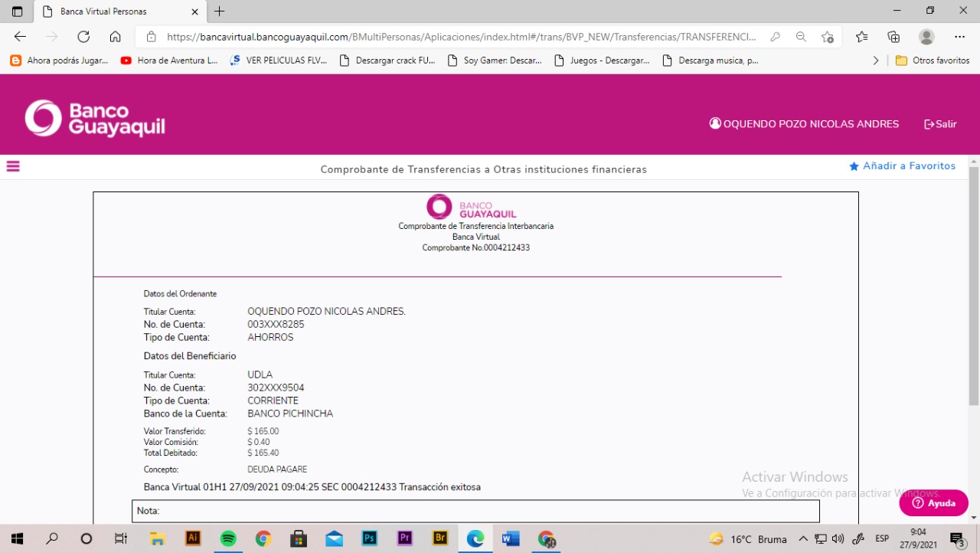The image size is (980, 553).
Task: Open the browser zoom out icon
Action: click(x=801, y=37)
